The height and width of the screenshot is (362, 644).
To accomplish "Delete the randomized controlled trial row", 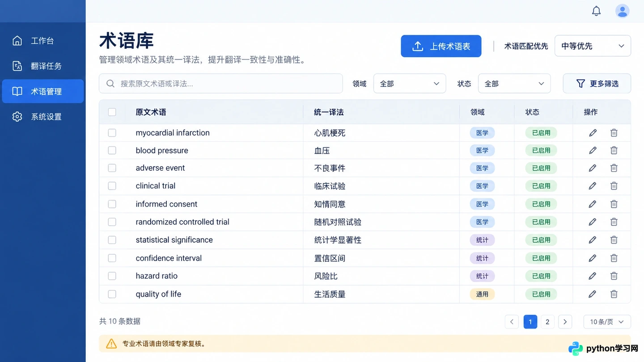I will tap(614, 222).
